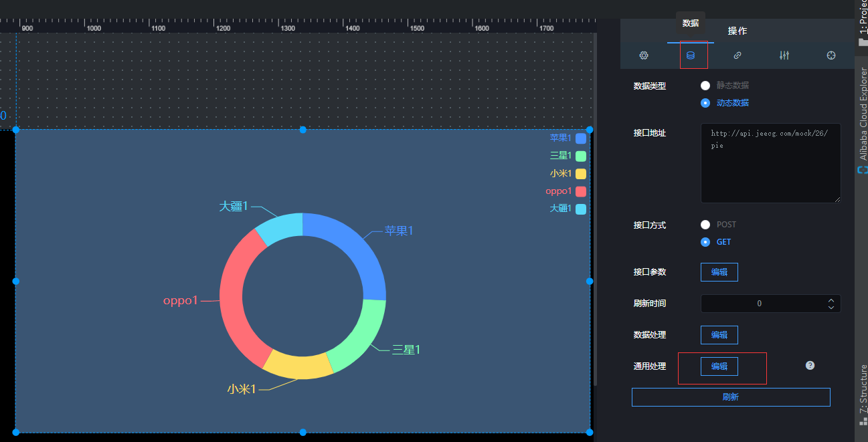
Task: Click 编辑 button next to 接口参数
Action: (x=719, y=272)
